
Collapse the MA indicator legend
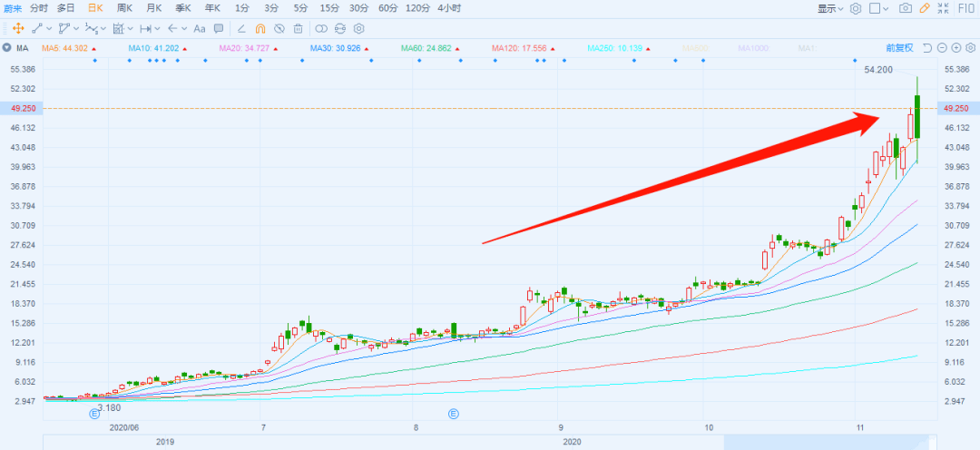click(x=7, y=47)
